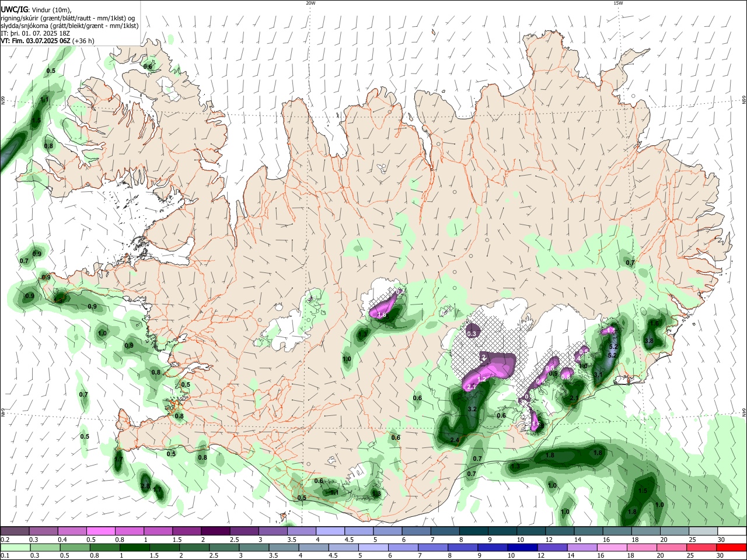Select the red-pink 25 swatch in lower legend
The width and height of the screenshot is (747, 560).
701,547
